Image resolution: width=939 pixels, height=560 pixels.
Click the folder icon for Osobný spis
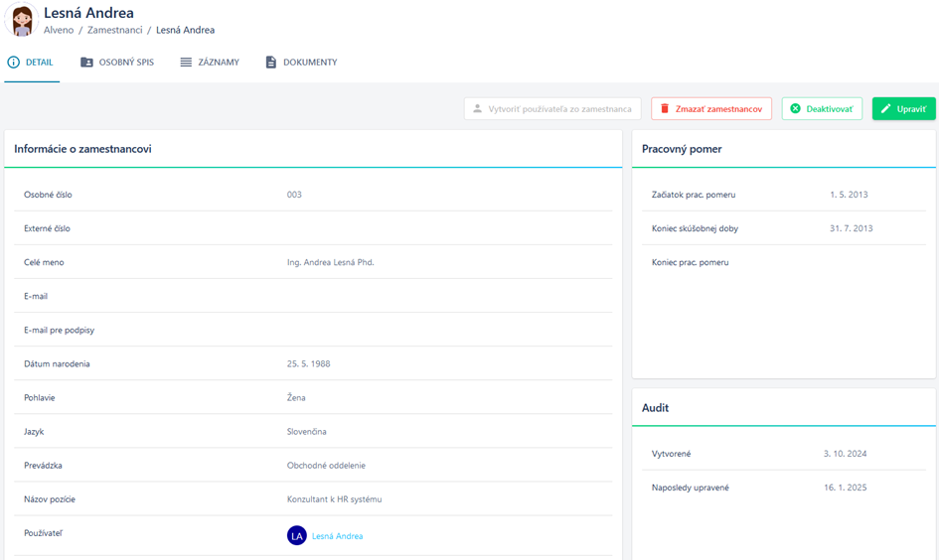(87, 63)
